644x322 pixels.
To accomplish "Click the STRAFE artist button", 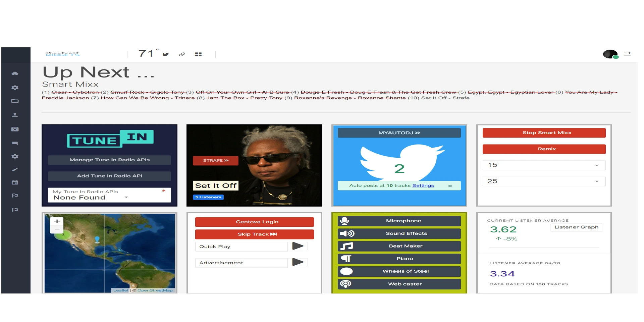I will (x=216, y=161).
